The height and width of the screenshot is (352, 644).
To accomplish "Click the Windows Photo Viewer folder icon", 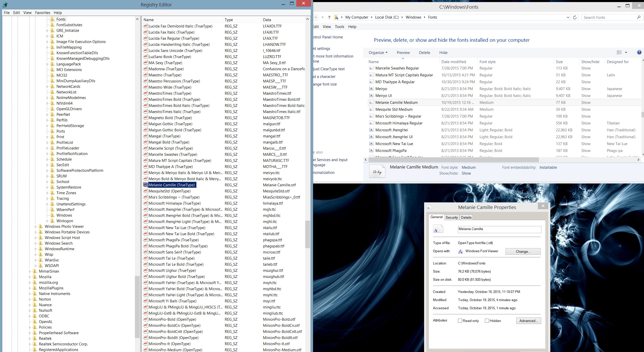I will pos(41,227).
